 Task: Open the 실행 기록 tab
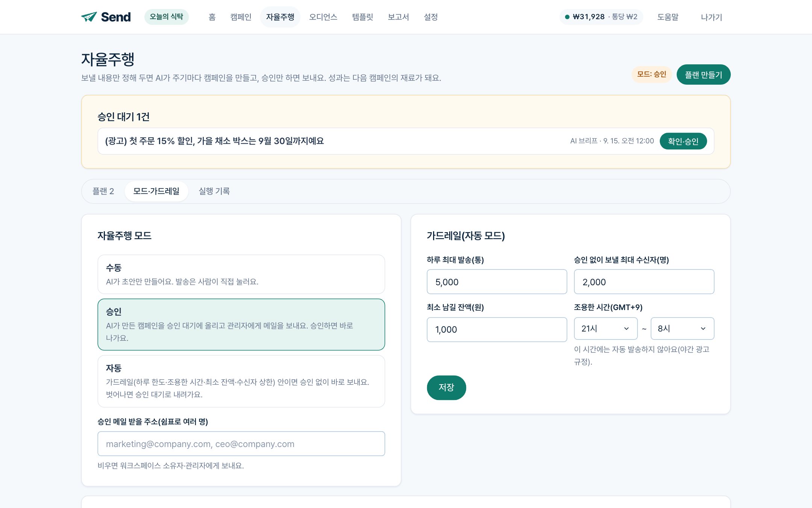coord(214,191)
